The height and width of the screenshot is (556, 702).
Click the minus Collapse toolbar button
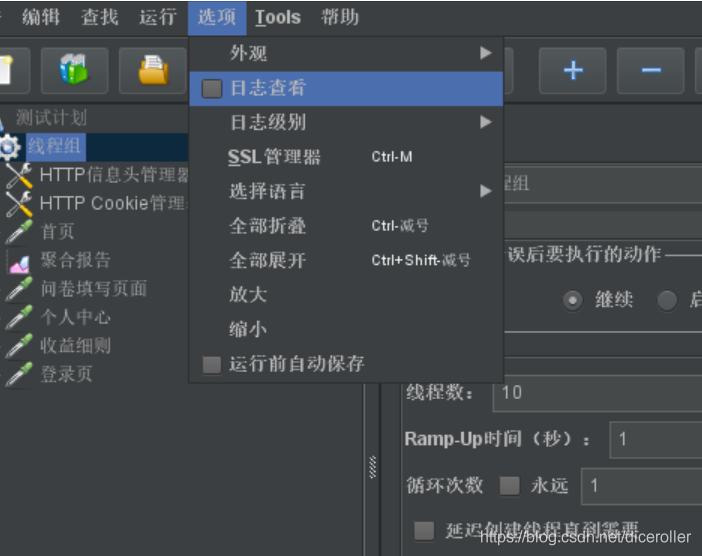click(651, 70)
